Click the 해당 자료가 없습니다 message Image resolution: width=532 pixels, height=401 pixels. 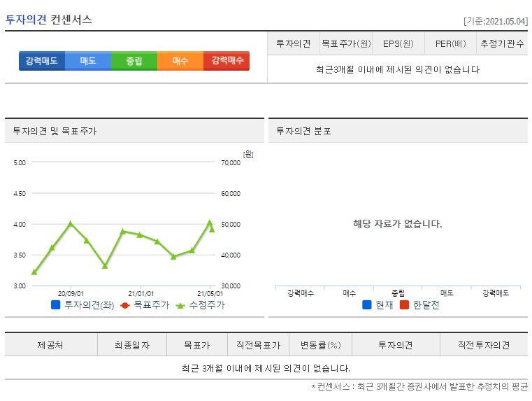pyautogui.click(x=398, y=224)
